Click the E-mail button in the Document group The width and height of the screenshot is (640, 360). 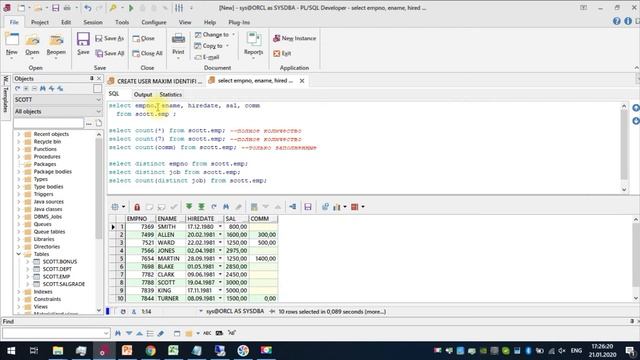207,58
